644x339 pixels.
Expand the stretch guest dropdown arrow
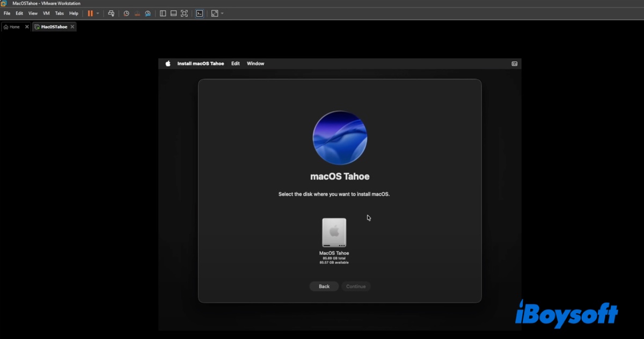point(222,13)
